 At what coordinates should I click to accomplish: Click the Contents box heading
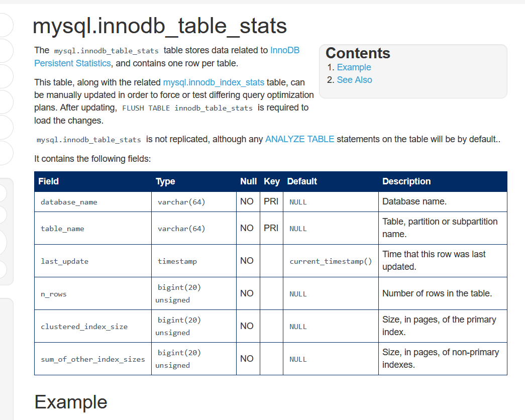point(358,53)
